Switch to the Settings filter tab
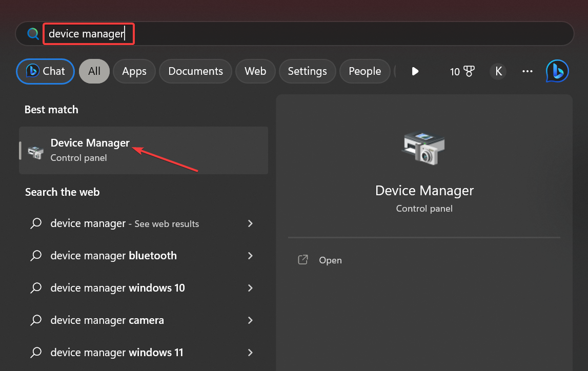 pyautogui.click(x=307, y=71)
